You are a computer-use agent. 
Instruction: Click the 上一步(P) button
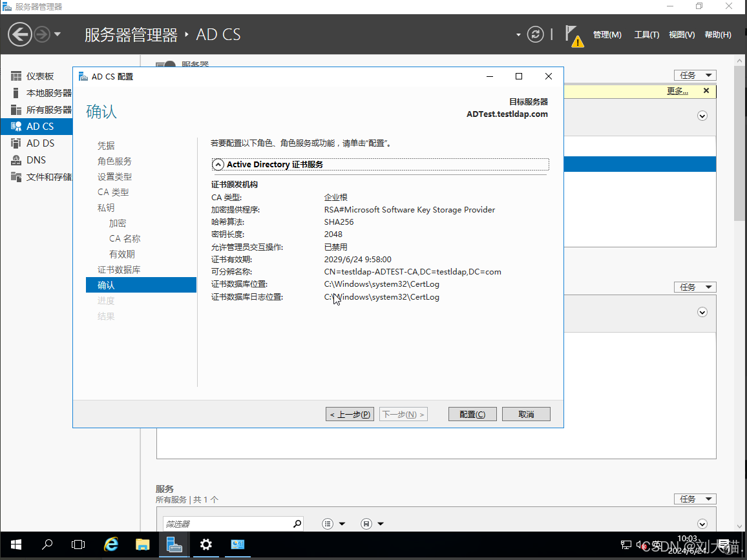tap(350, 415)
